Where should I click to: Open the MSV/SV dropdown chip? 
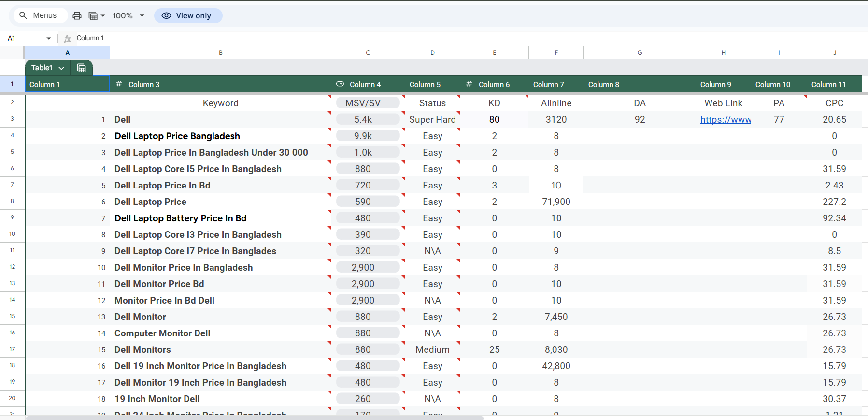[x=368, y=103]
